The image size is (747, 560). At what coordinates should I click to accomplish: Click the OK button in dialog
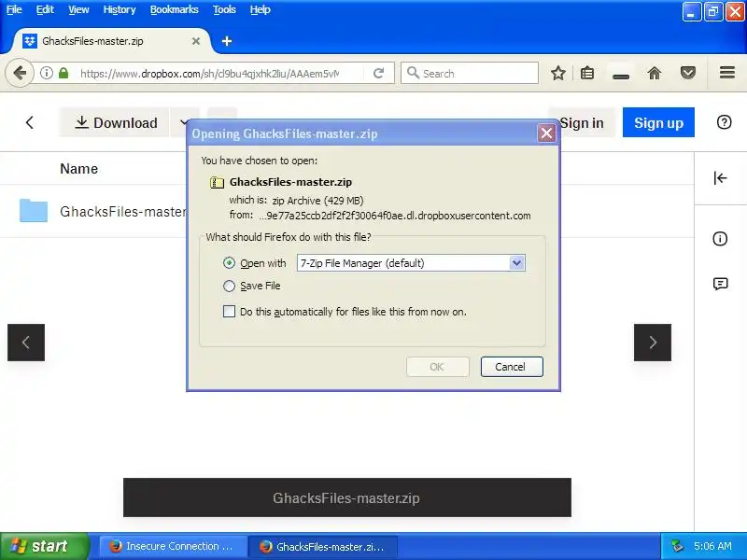(437, 367)
